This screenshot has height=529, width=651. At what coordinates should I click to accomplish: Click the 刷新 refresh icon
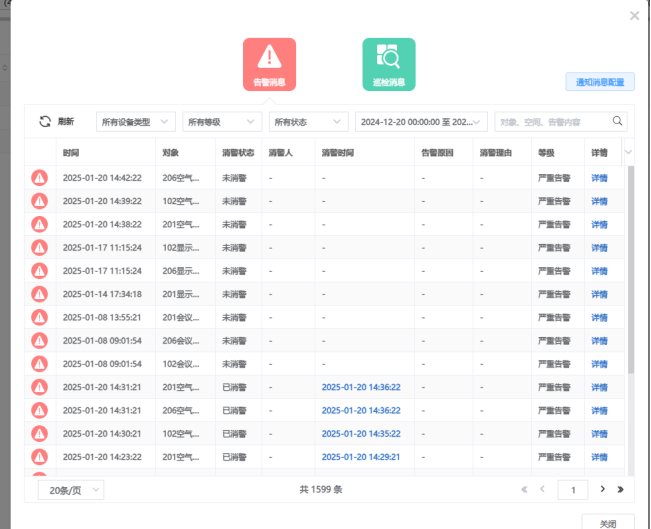[x=45, y=121]
